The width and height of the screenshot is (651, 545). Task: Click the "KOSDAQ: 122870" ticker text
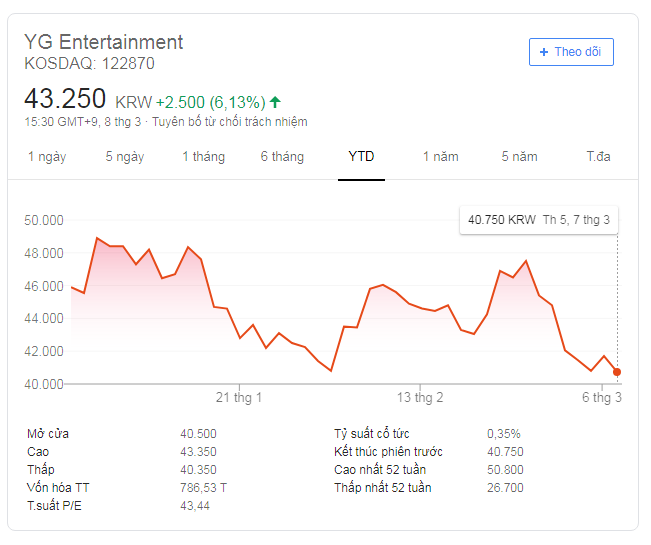(89, 64)
